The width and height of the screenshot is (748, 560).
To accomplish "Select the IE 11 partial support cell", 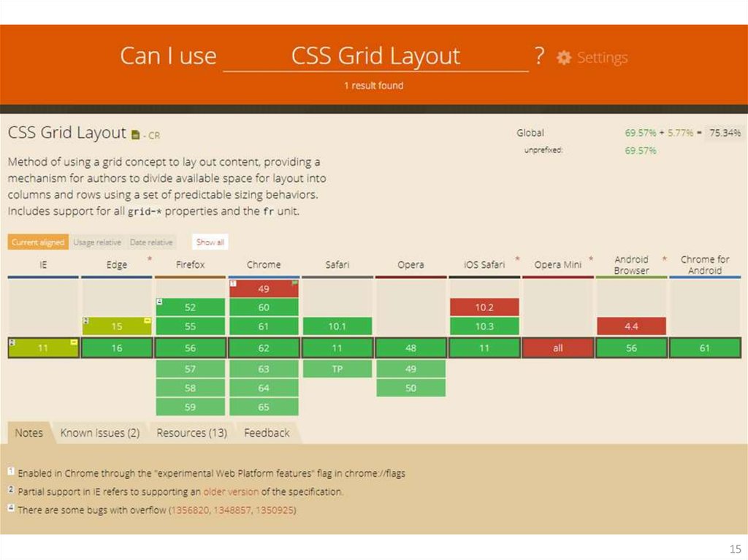I will click(43, 348).
